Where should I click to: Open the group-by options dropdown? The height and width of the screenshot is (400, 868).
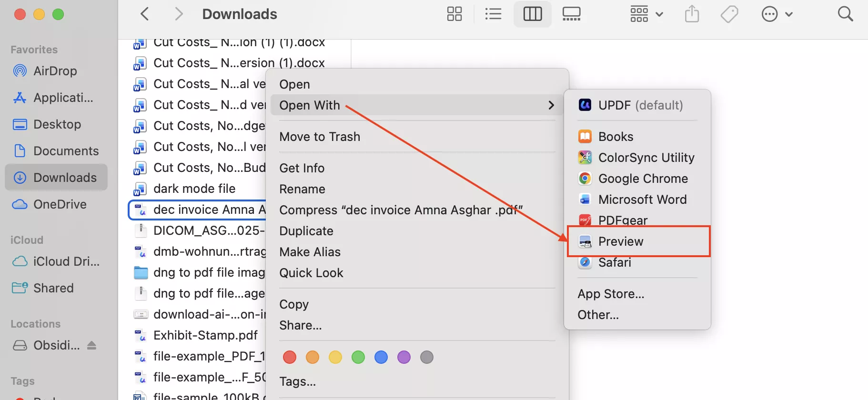[646, 14]
